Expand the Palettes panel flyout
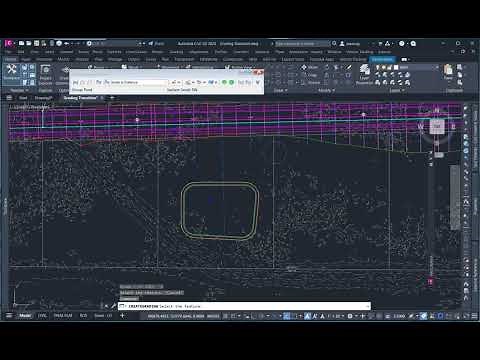Image resolution: width=480 pixels, height=360 pixels. (20, 90)
